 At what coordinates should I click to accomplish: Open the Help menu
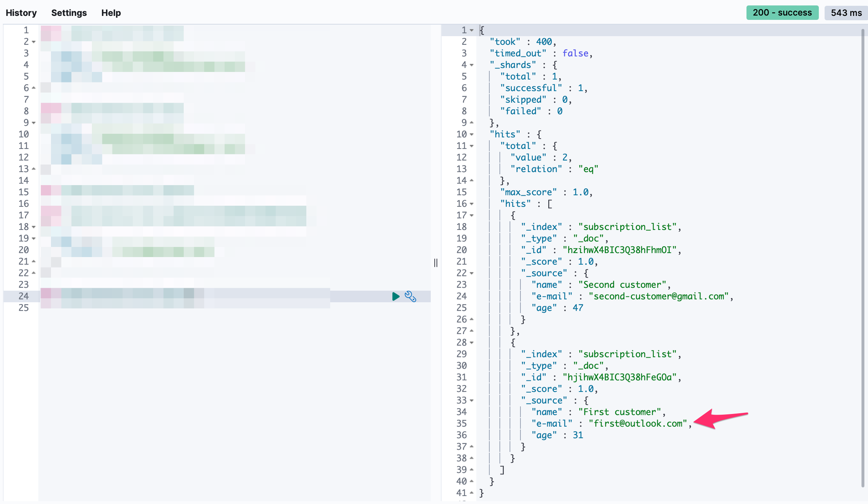(x=111, y=13)
